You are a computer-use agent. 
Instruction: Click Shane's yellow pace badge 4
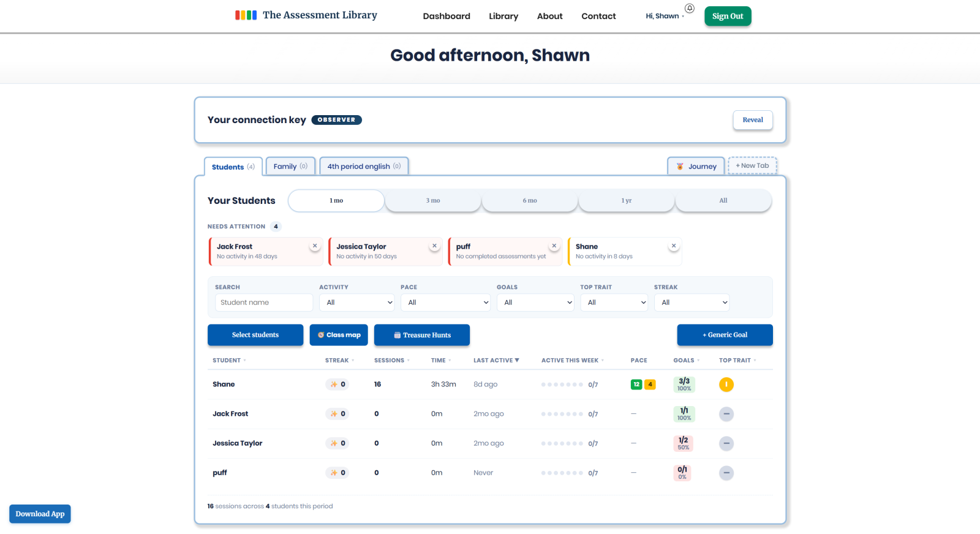pos(650,385)
